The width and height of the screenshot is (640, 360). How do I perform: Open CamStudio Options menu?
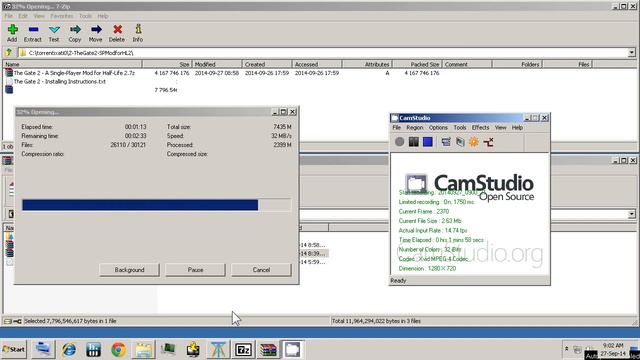tap(438, 127)
